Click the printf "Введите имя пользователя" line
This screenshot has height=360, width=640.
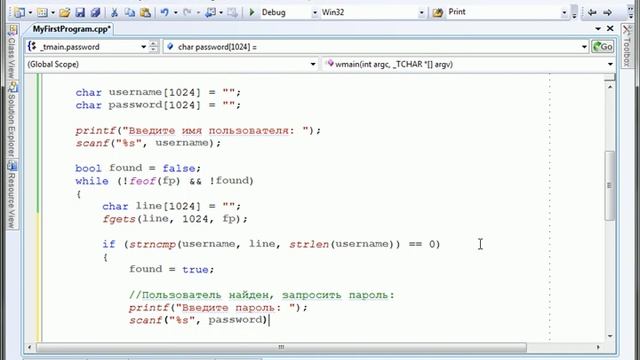pyautogui.click(x=198, y=131)
